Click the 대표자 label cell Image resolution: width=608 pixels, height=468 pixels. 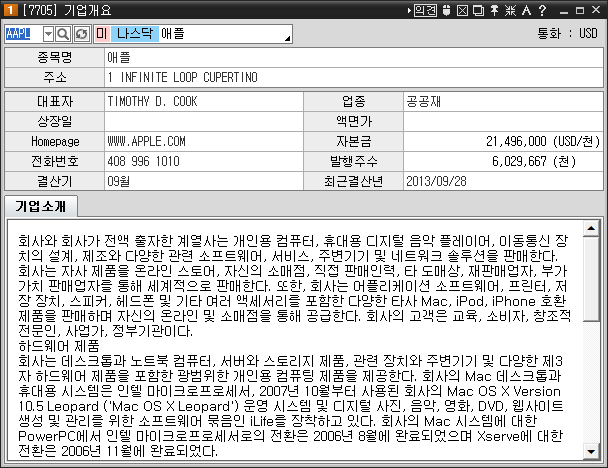tap(55, 102)
